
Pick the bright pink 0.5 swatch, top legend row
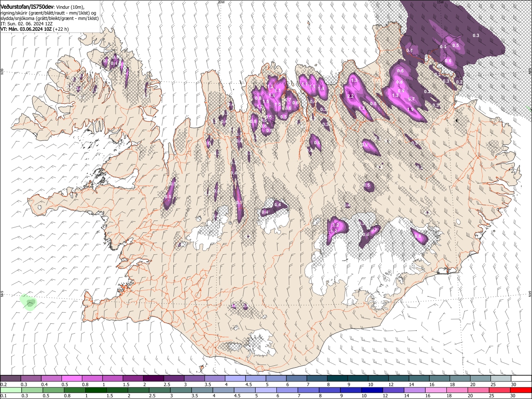click(71, 379)
